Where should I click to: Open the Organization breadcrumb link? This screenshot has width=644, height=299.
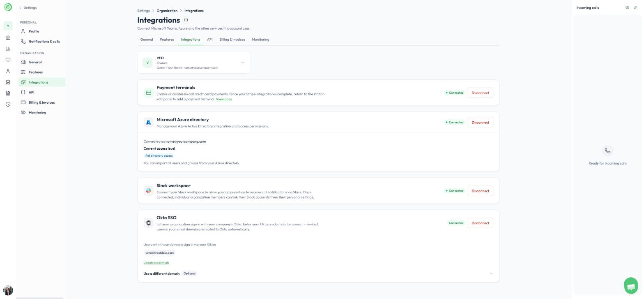click(x=167, y=11)
